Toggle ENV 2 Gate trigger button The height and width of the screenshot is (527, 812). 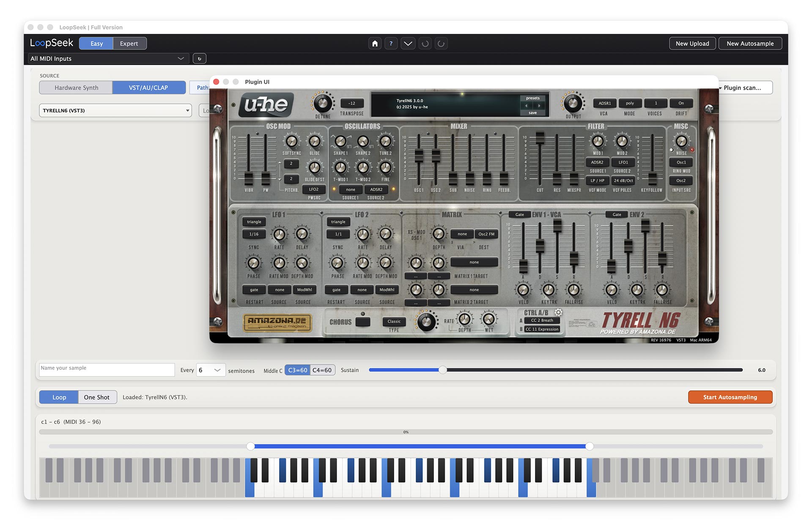tap(617, 214)
